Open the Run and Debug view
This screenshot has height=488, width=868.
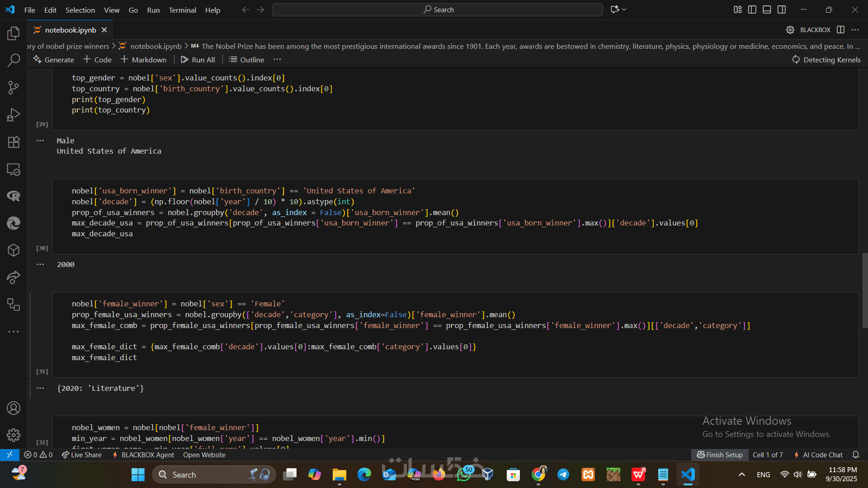click(x=14, y=115)
